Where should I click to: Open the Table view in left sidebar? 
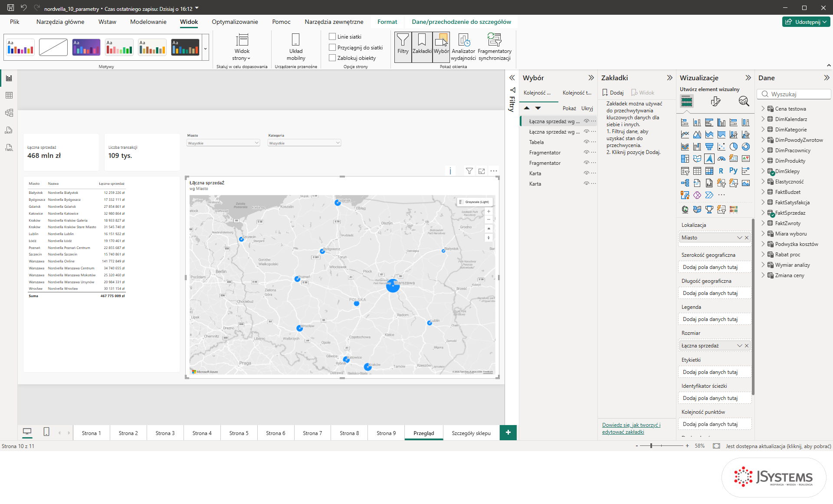click(x=9, y=95)
